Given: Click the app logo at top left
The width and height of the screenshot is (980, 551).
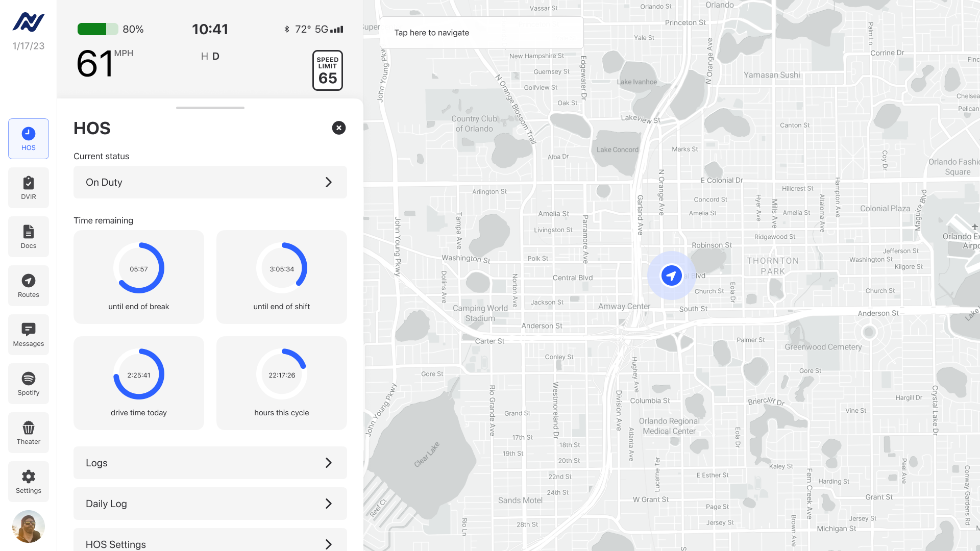Looking at the screenshot, I should pos(29,22).
